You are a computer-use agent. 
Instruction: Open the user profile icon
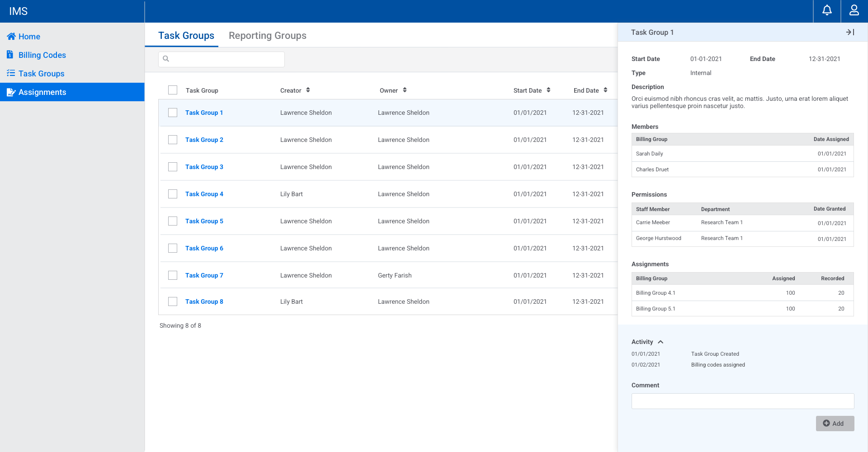[854, 10]
